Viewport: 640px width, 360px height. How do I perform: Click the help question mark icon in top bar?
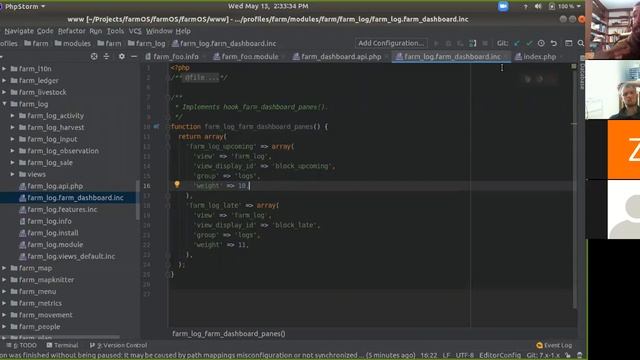(525, 6)
